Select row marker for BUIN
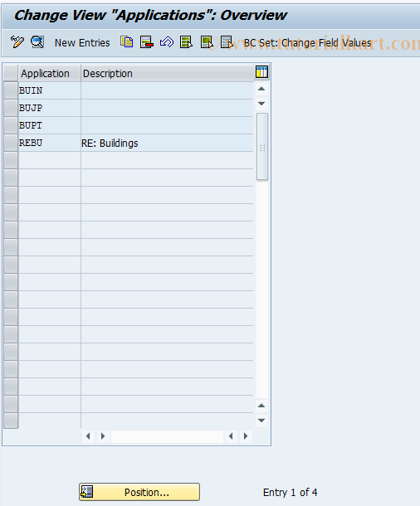Viewport: 420px width, 506px height. pos(11,90)
